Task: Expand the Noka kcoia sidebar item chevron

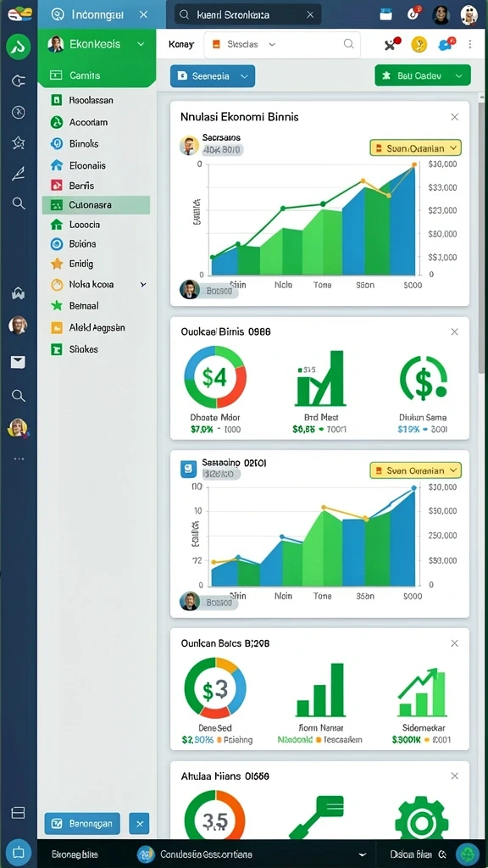Action: 142,285
